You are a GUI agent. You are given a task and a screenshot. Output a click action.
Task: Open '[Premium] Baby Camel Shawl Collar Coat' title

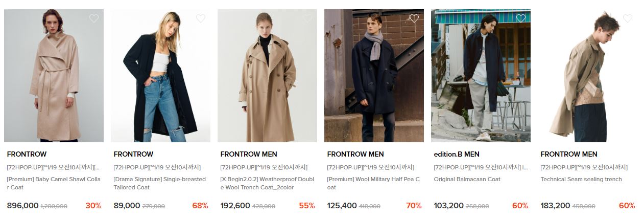tap(54, 183)
